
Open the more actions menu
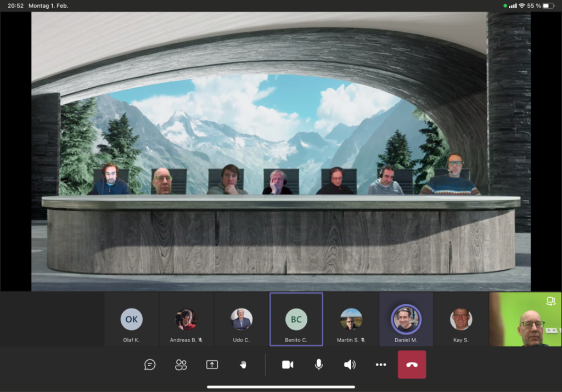(x=381, y=365)
